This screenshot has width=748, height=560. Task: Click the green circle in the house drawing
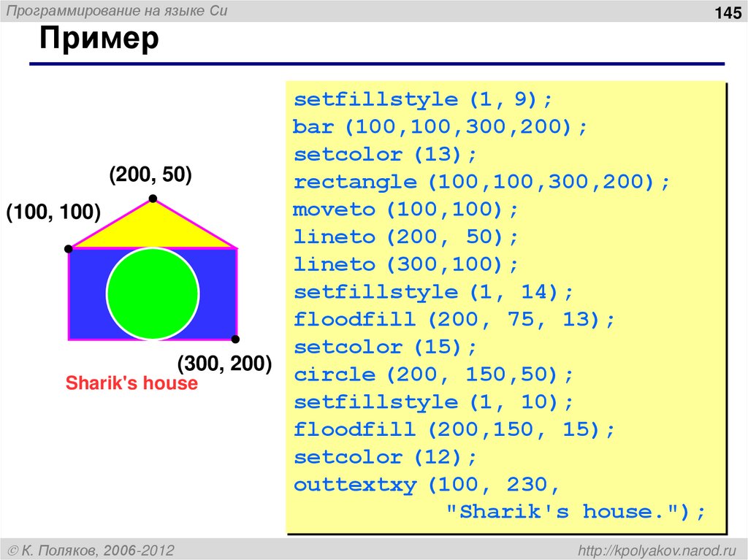coord(153,294)
